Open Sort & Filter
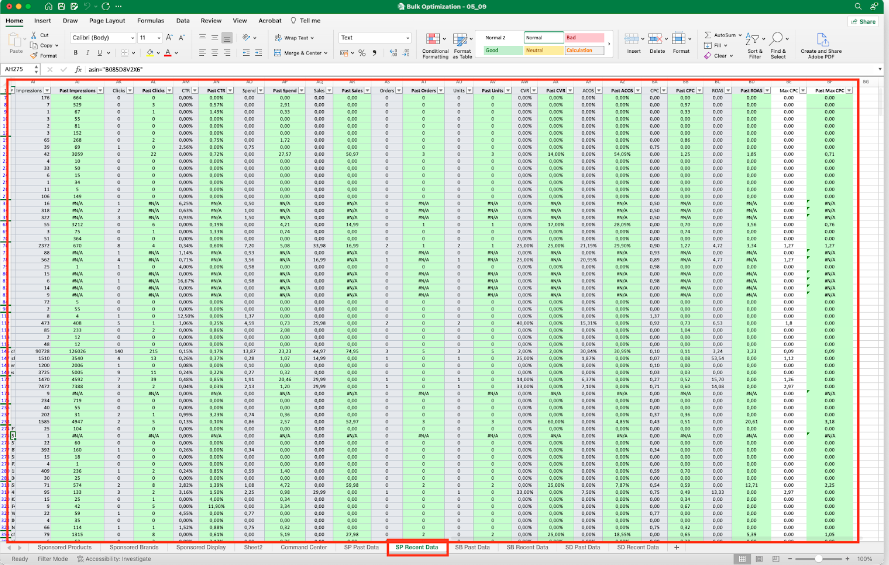Screen dimensions: 889x565 click(755, 45)
